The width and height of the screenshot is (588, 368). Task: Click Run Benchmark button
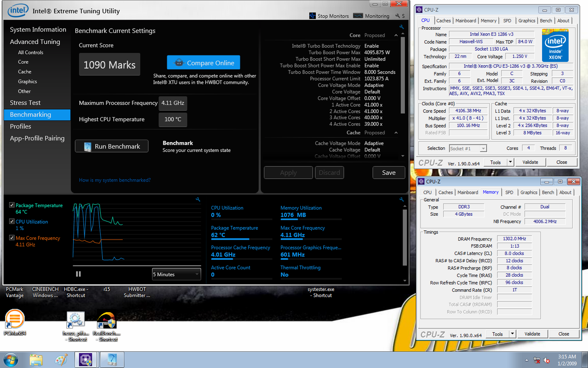coord(112,146)
